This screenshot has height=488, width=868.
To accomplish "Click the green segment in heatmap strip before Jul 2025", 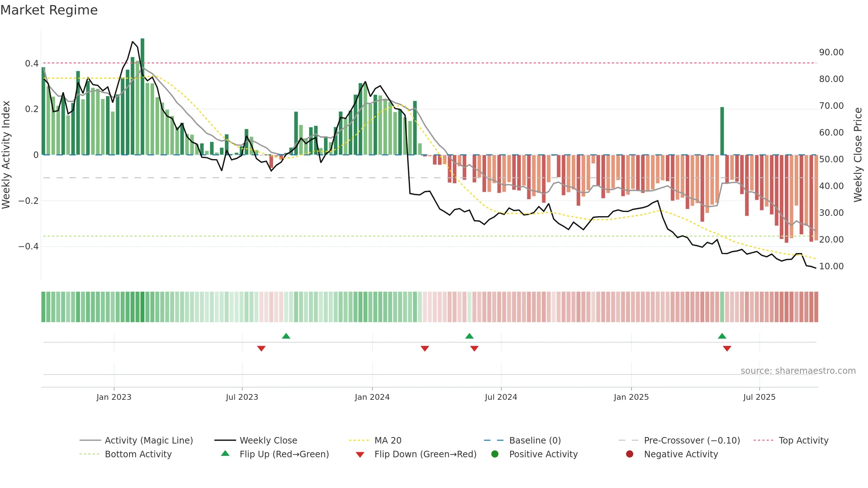I will [x=722, y=307].
